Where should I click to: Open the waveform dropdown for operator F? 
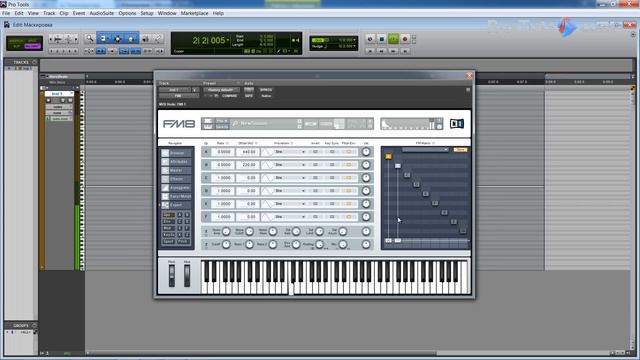coord(290,217)
